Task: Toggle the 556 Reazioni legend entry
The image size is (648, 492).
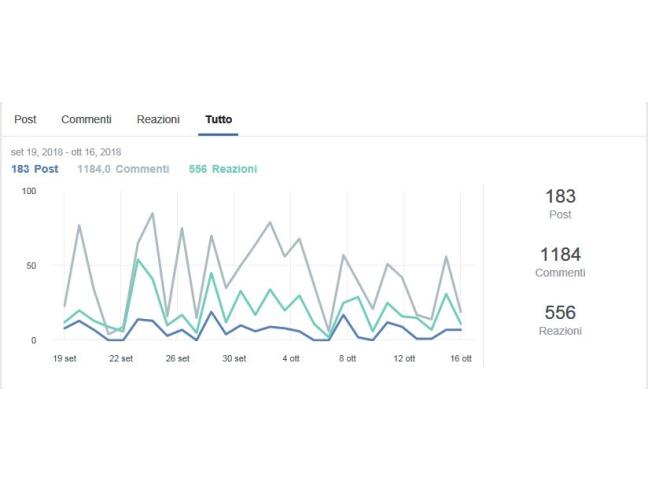Action: click(222, 169)
